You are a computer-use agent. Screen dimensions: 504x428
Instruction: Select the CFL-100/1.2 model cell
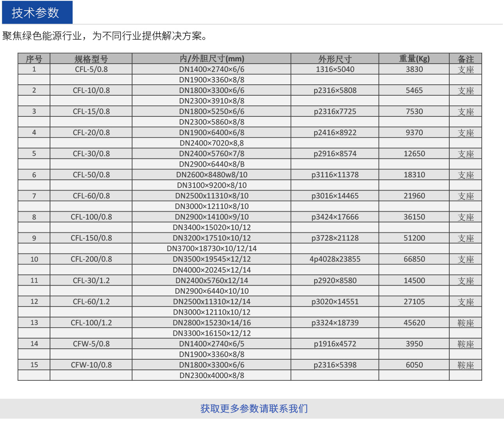(91, 323)
